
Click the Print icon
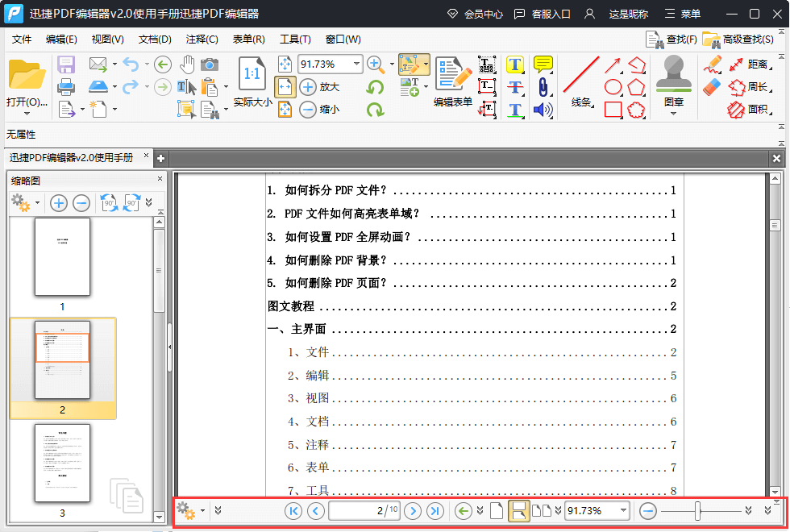(66, 87)
